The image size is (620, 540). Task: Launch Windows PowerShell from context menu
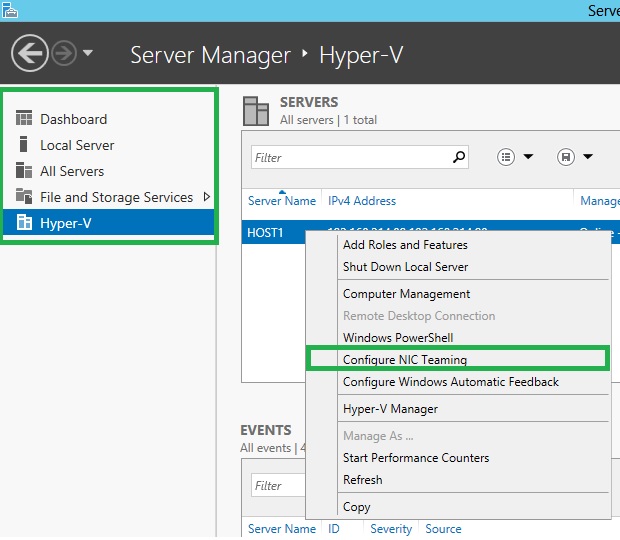398,338
